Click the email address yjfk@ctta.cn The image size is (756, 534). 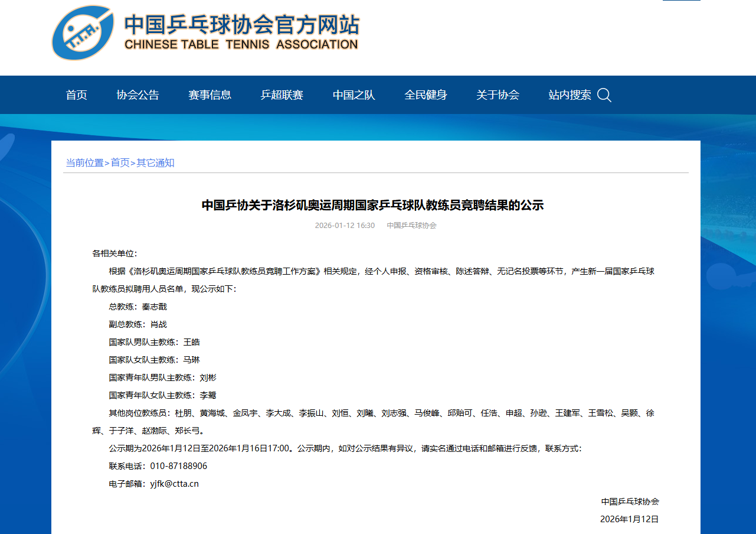coord(174,484)
